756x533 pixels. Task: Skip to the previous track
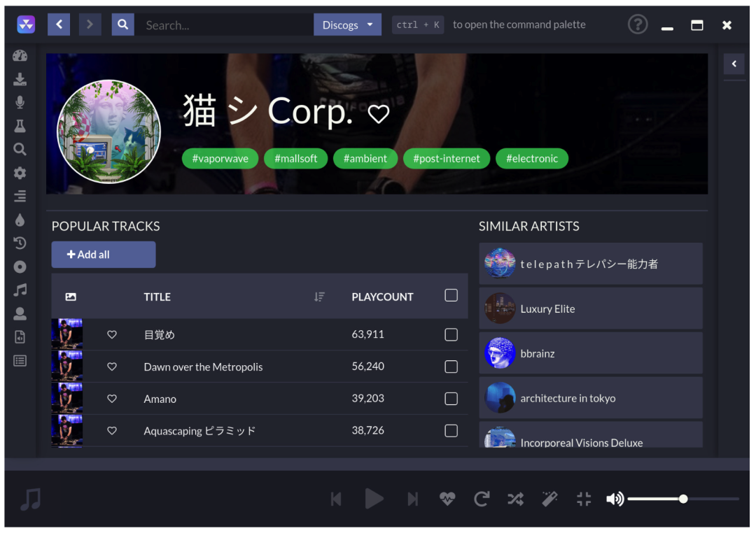coord(336,499)
